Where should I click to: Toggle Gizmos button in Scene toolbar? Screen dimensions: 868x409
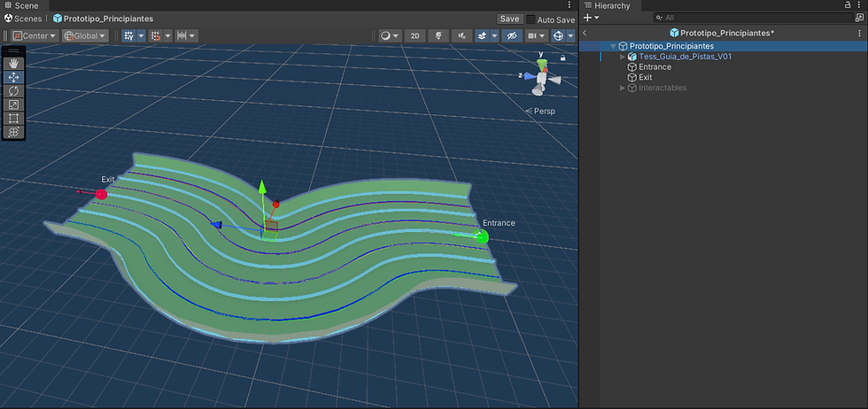[x=559, y=36]
